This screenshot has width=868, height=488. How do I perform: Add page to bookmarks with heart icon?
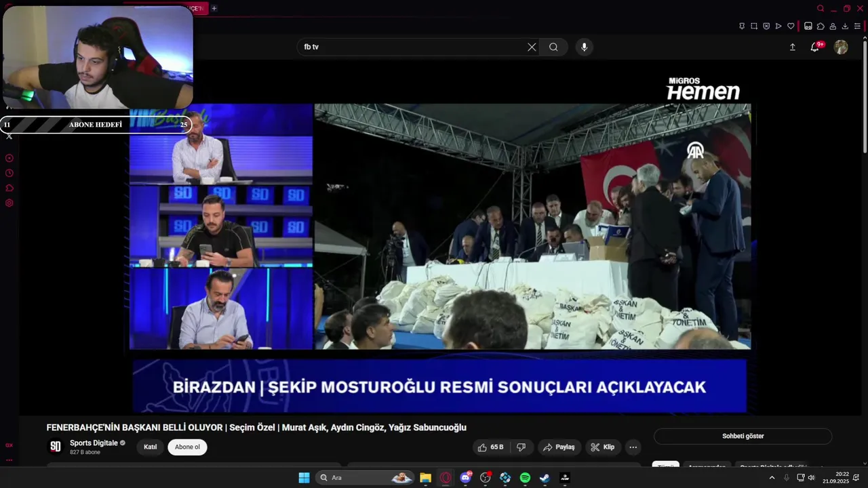coord(791,26)
